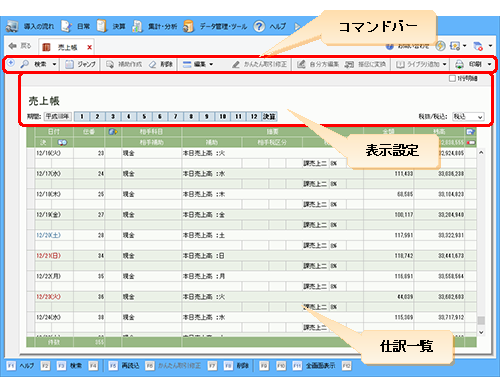Click the 戻る back arrow
Image resolution: width=500 pixels, height=377 pixels.
[13, 46]
